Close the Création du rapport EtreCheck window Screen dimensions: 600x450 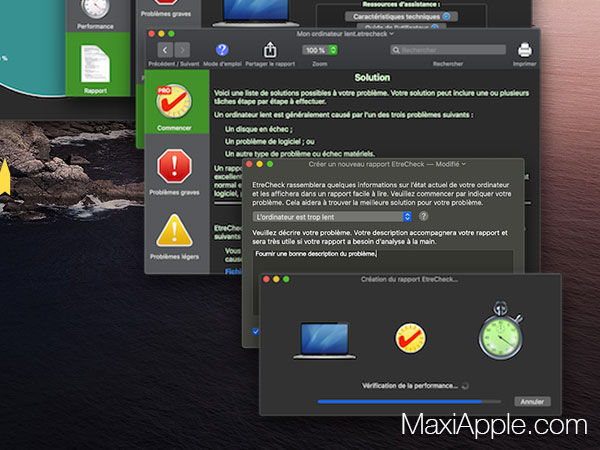[x=266, y=279]
